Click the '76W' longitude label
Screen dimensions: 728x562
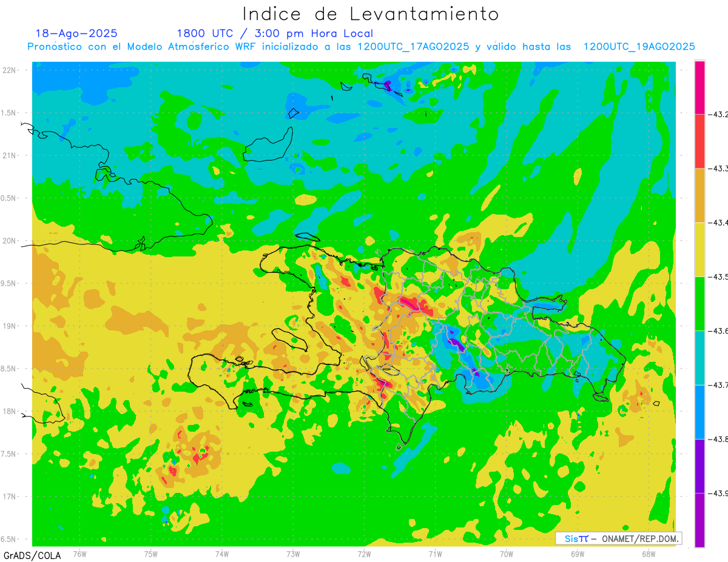[79, 554]
